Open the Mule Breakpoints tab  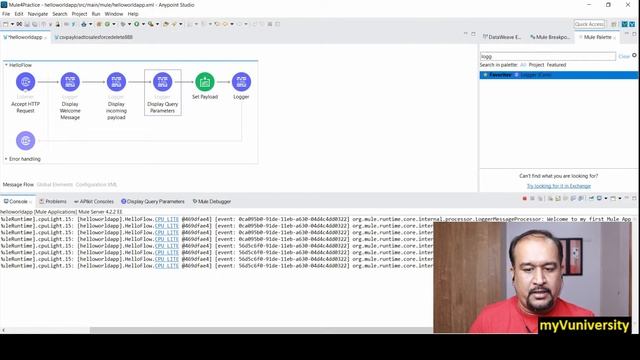(x=550, y=37)
